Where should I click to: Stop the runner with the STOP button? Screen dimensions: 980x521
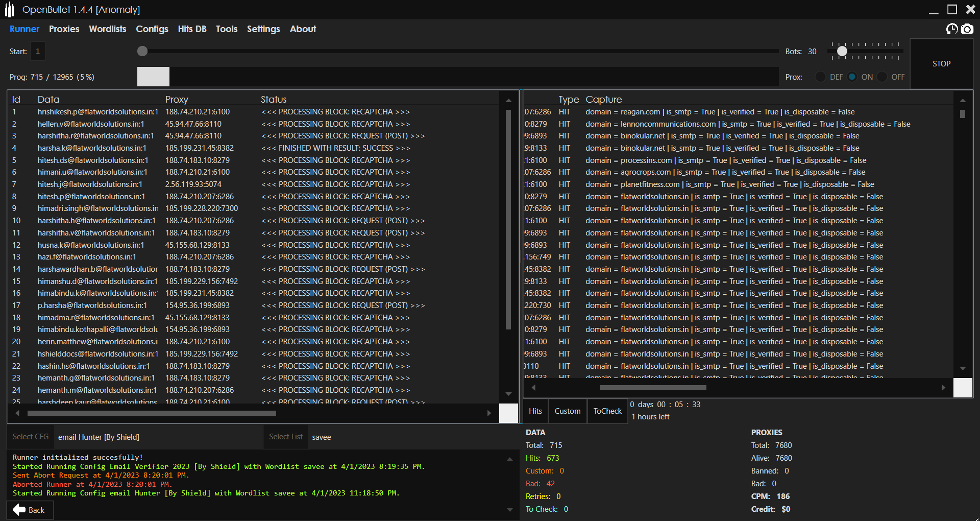[x=941, y=64]
